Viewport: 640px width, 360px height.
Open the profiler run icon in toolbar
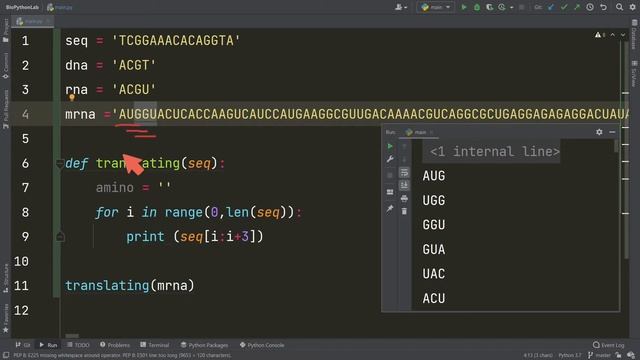(x=502, y=7)
